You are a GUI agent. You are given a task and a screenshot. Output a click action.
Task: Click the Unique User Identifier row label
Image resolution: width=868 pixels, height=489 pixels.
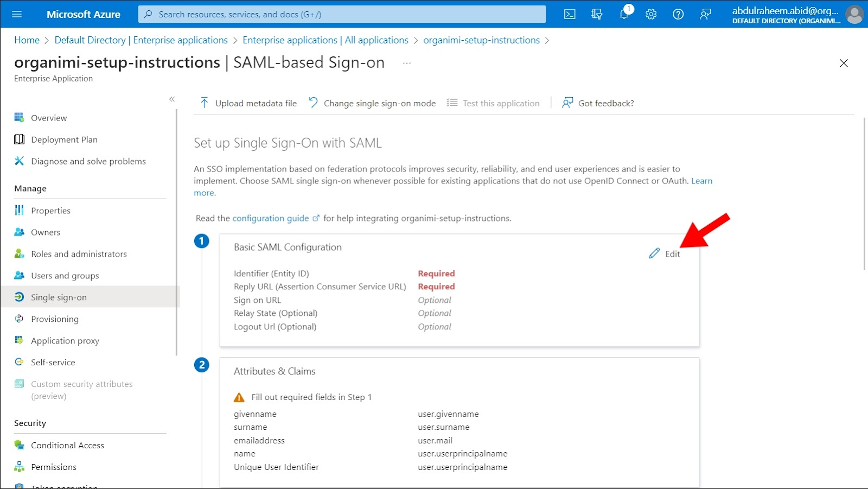tap(276, 467)
